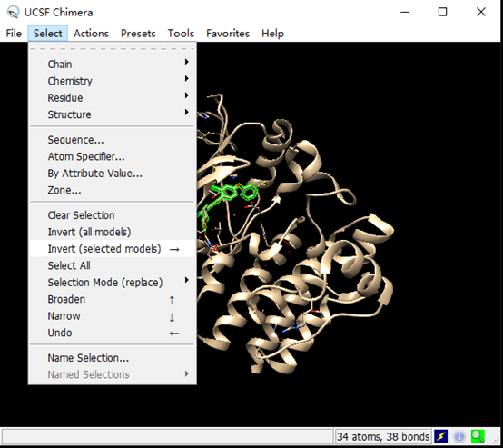Expand the Residue submenu
Image resolution: width=503 pixels, height=448 pixels.
(x=113, y=97)
